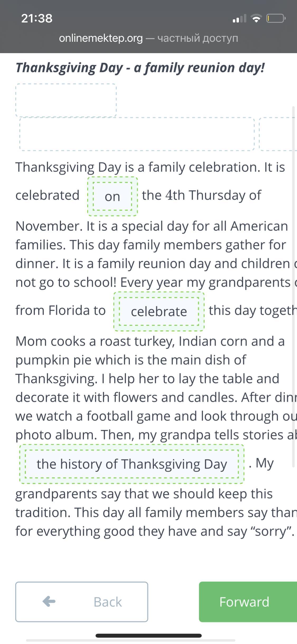Tap the "grandparents say that we should" line
This screenshot has width=297, height=644.
144,494
